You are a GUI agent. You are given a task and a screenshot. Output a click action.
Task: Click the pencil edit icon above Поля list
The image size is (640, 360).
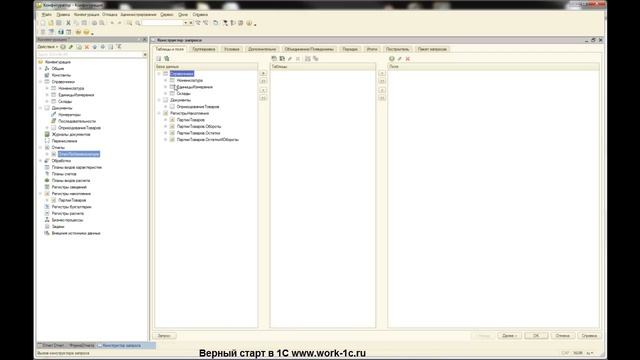[x=400, y=59]
